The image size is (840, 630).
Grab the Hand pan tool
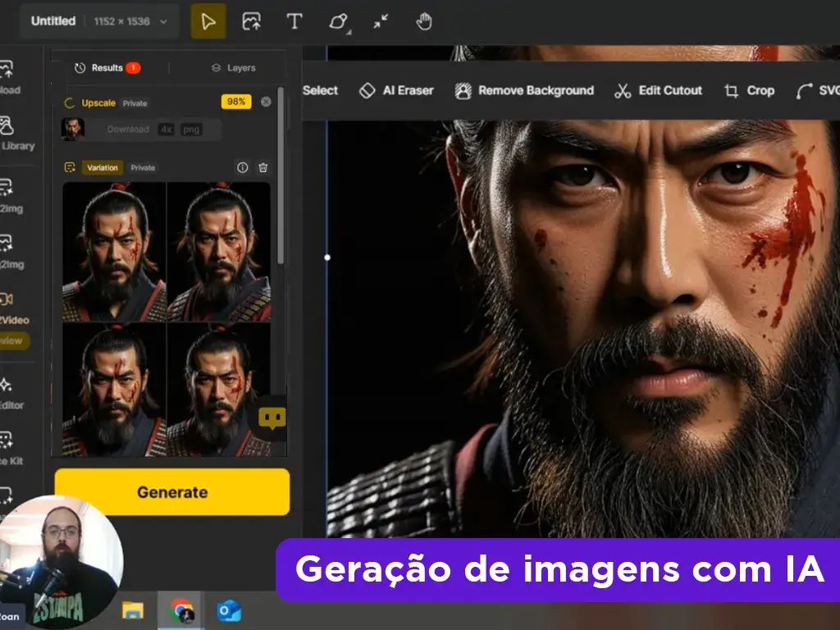click(425, 21)
